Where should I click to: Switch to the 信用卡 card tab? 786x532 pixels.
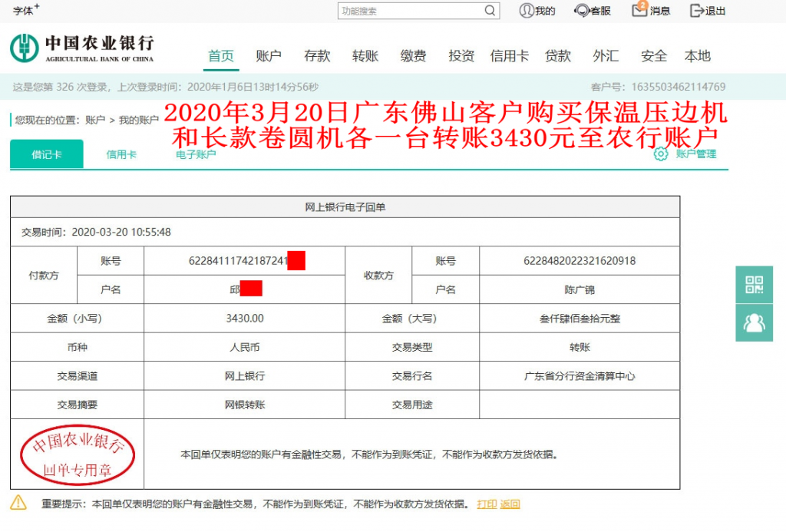click(x=121, y=154)
